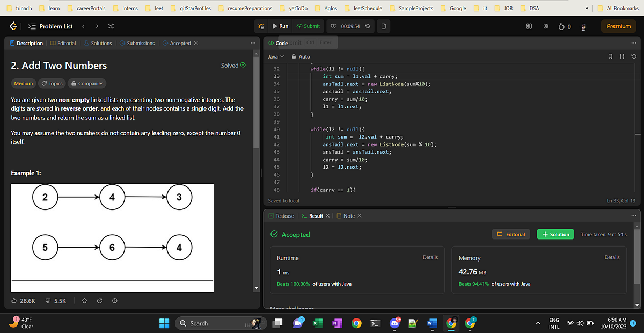
Task: Share the problem with the share icon
Action: point(99,301)
